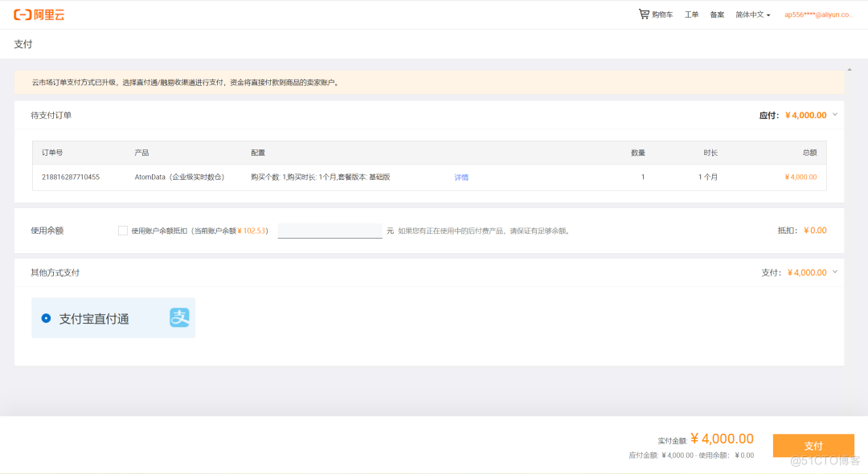868x474 pixels.
Task: Click the orange 支付 button
Action: click(x=813, y=446)
